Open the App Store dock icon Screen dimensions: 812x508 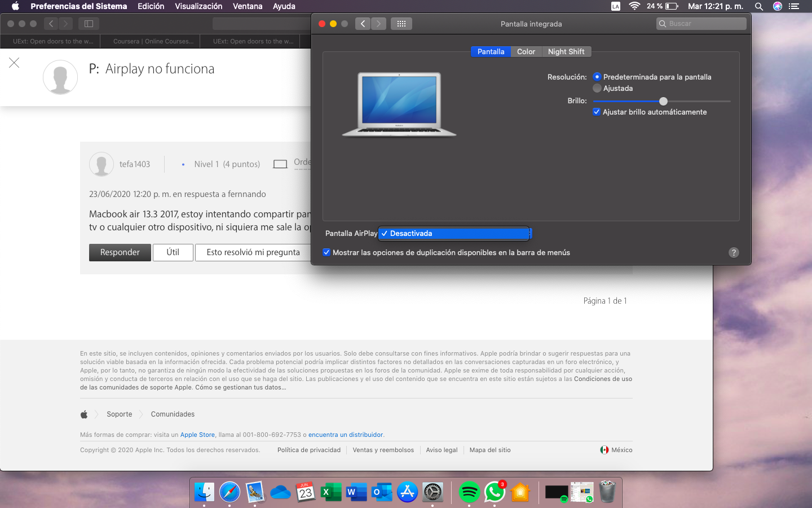point(407,492)
